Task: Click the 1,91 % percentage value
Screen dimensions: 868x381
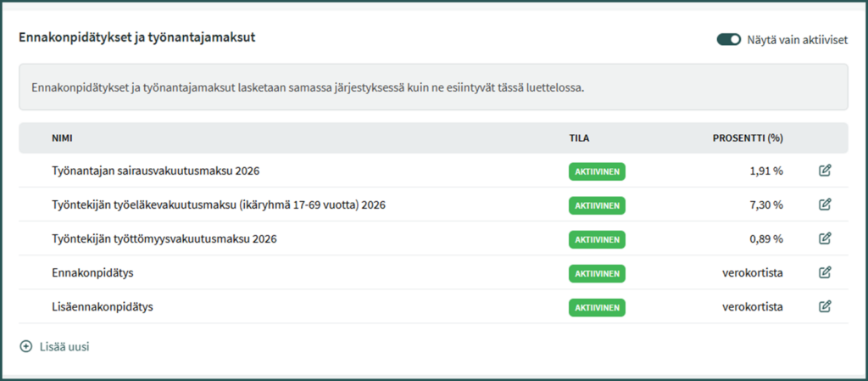Action: click(765, 171)
